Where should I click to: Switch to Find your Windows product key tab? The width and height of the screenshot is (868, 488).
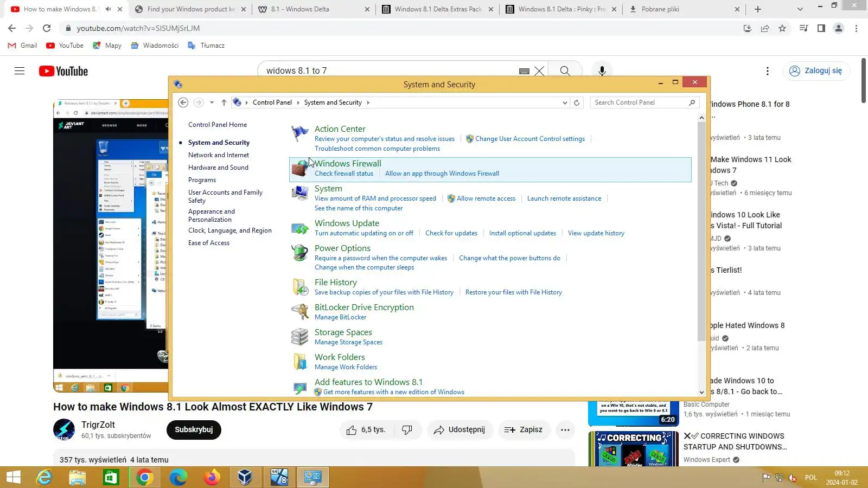(x=190, y=9)
